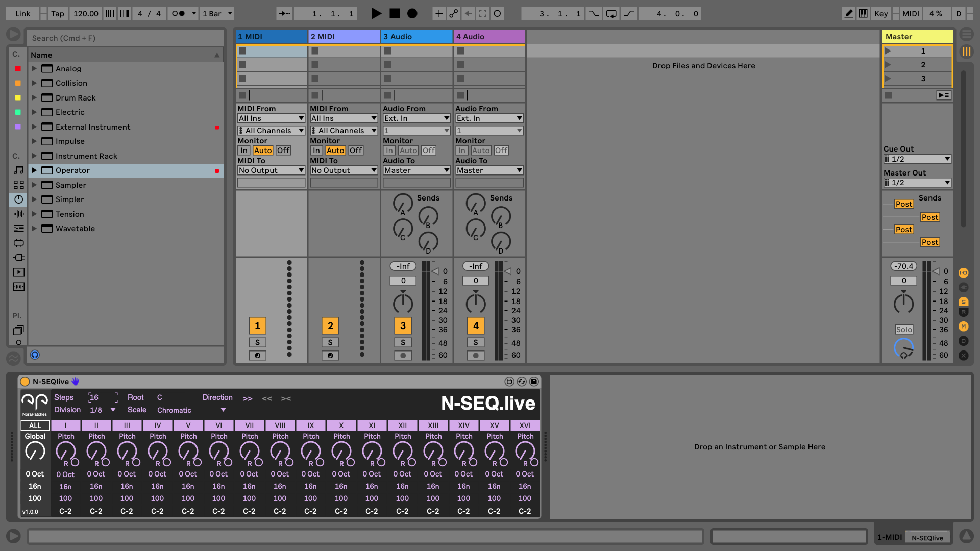Click the Stop button in transport
This screenshot has height=551, width=980.
tap(395, 14)
